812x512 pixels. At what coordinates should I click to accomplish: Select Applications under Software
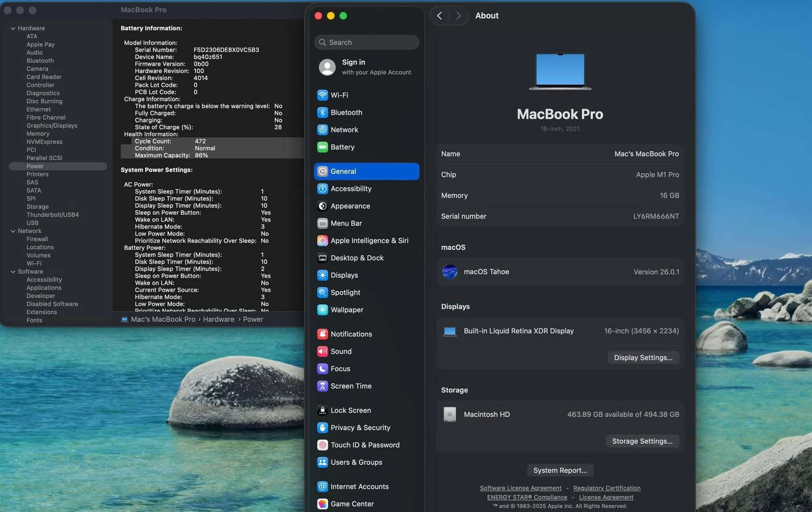pos(44,288)
